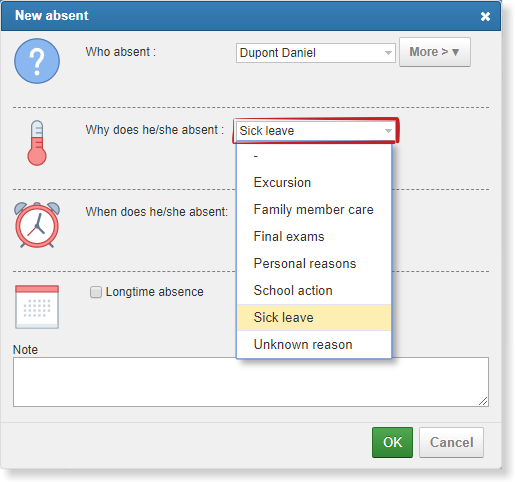Click the red thermometer icon
The image size is (515, 482).
(x=37, y=143)
